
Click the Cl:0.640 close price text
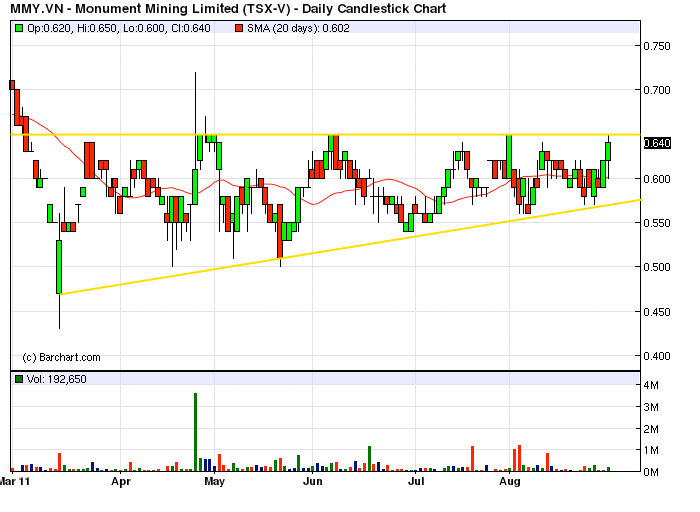(191, 28)
